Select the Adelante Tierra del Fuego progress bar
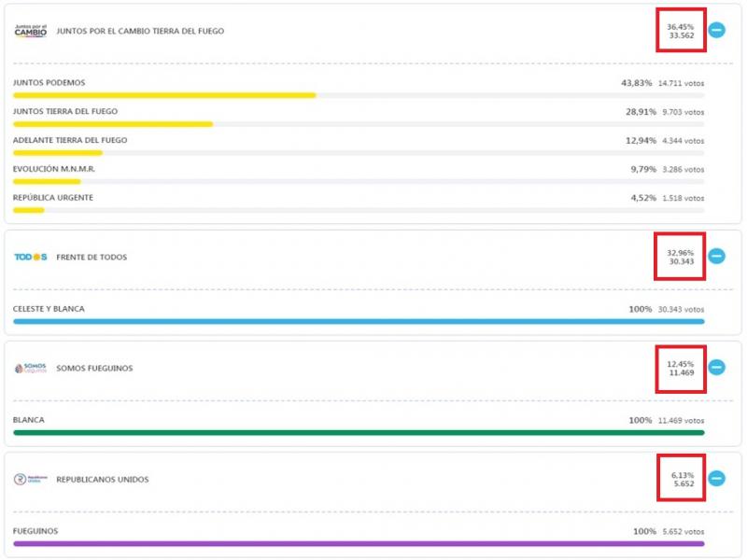The image size is (747, 560). click(x=359, y=153)
